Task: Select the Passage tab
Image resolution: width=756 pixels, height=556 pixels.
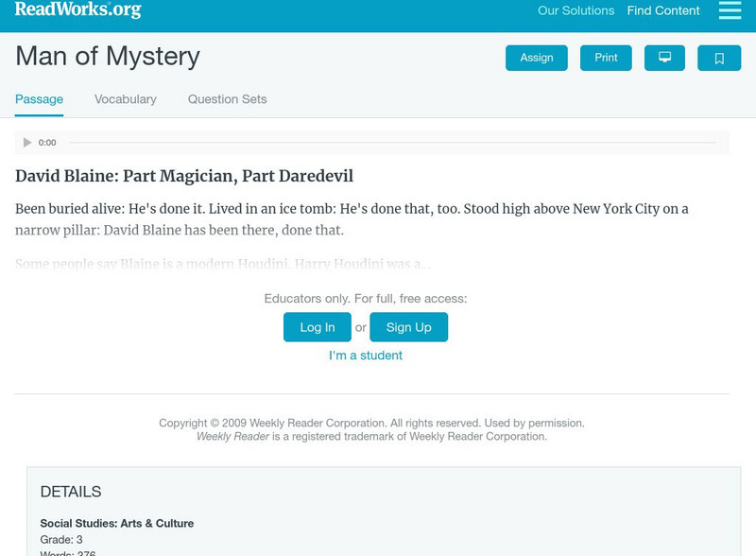Action: click(37, 97)
